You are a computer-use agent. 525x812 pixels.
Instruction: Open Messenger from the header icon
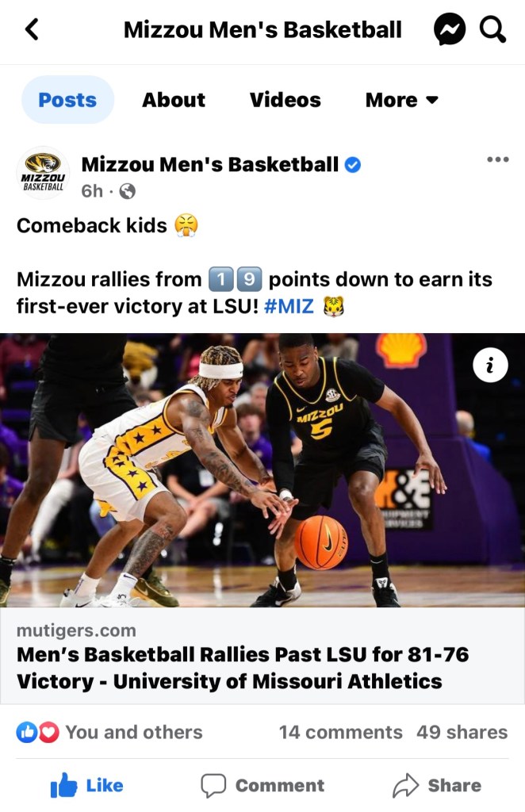[x=449, y=31]
